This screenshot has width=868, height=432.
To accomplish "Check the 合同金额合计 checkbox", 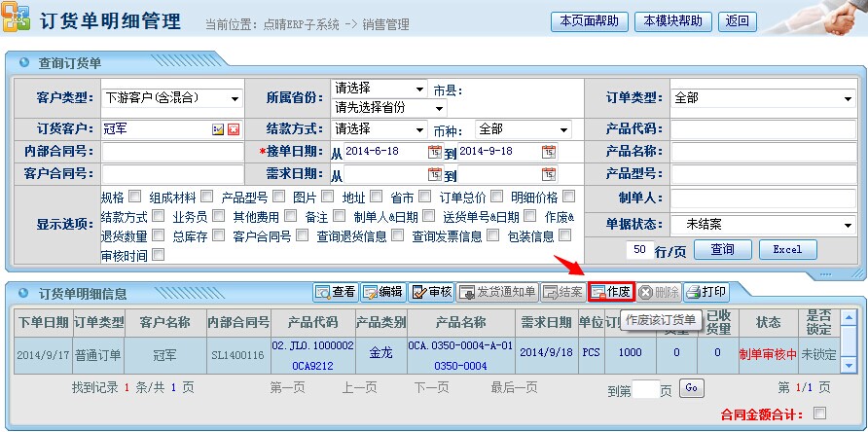I will [819, 413].
